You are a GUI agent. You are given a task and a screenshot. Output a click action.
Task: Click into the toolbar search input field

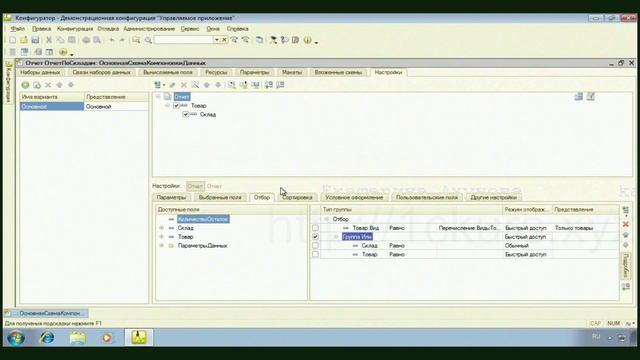pos(183,40)
